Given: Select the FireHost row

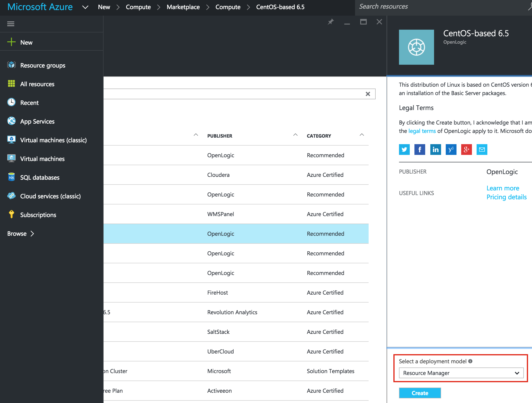Looking at the screenshot, I should (x=236, y=293).
